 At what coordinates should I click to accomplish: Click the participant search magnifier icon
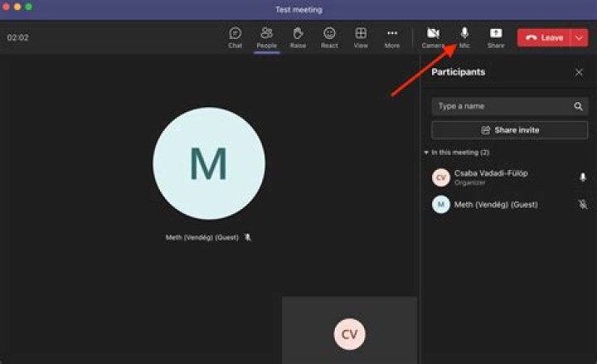pyautogui.click(x=578, y=106)
